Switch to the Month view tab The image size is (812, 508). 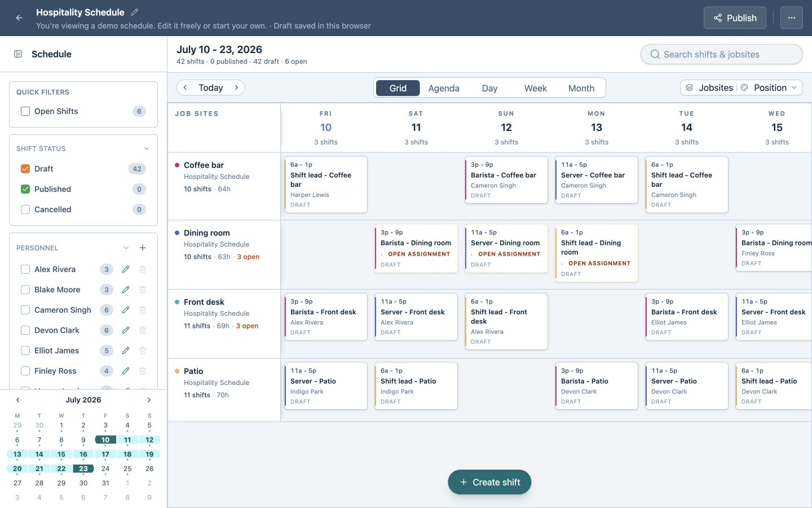pyautogui.click(x=581, y=88)
